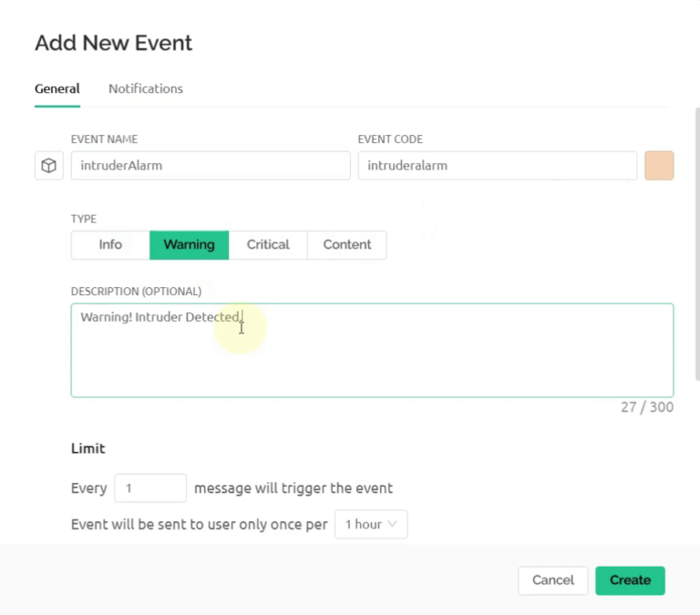Select the Critical event type
The height and width of the screenshot is (615, 700).
268,244
